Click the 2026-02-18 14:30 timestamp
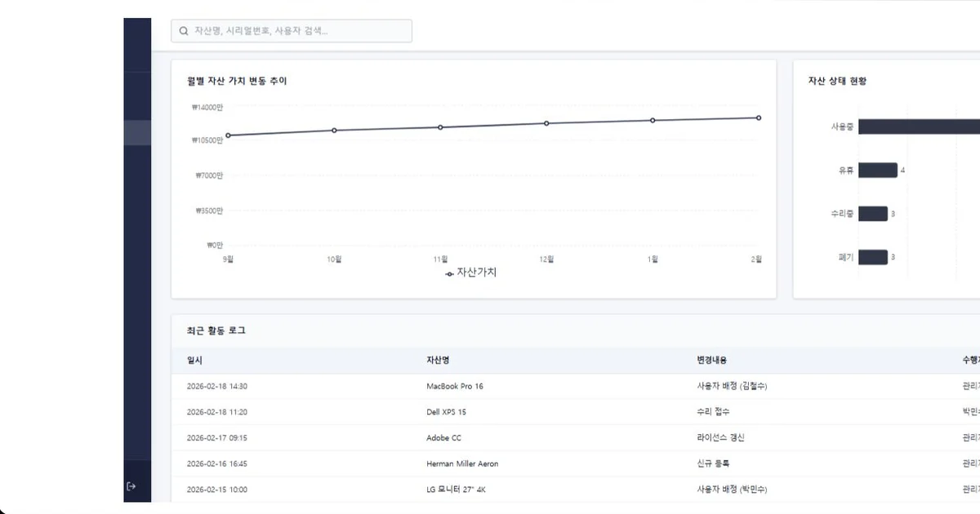The image size is (980, 514). coord(217,386)
